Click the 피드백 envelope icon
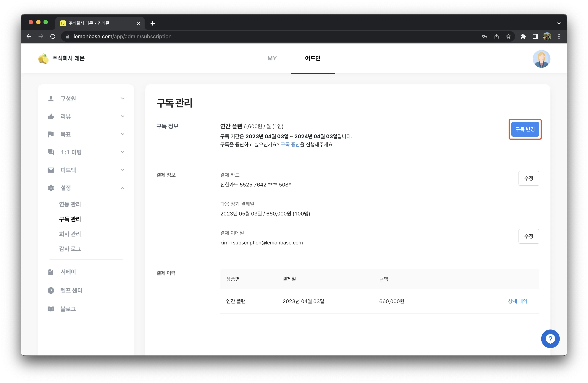Image resolution: width=588 pixels, height=383 pixels. 51,170
